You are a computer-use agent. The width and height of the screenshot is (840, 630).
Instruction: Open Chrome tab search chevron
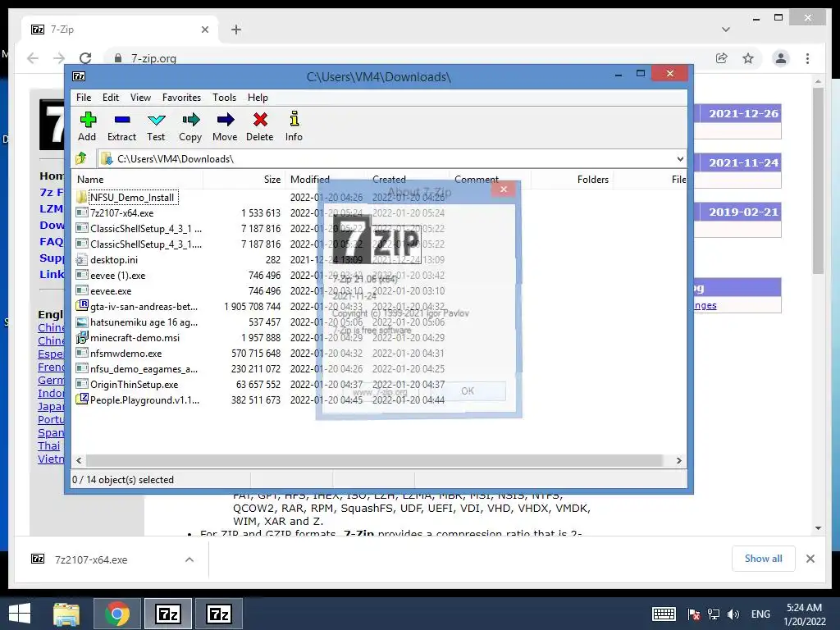pos(726,30)
